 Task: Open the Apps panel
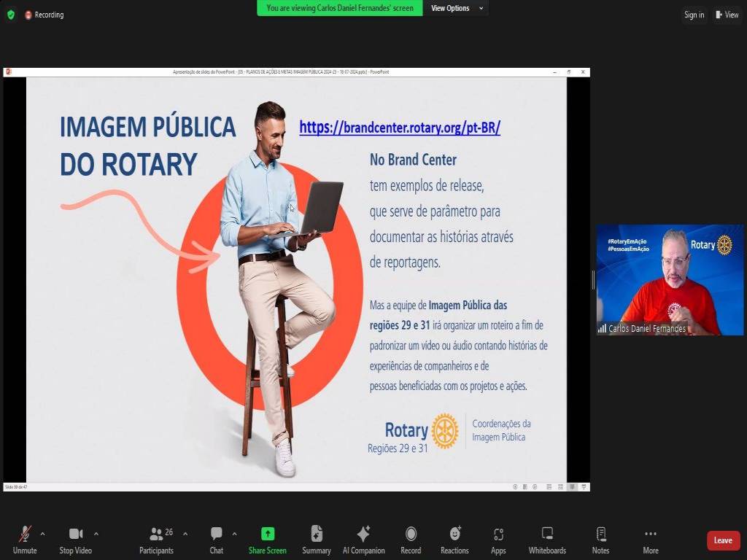coord(498,540)
